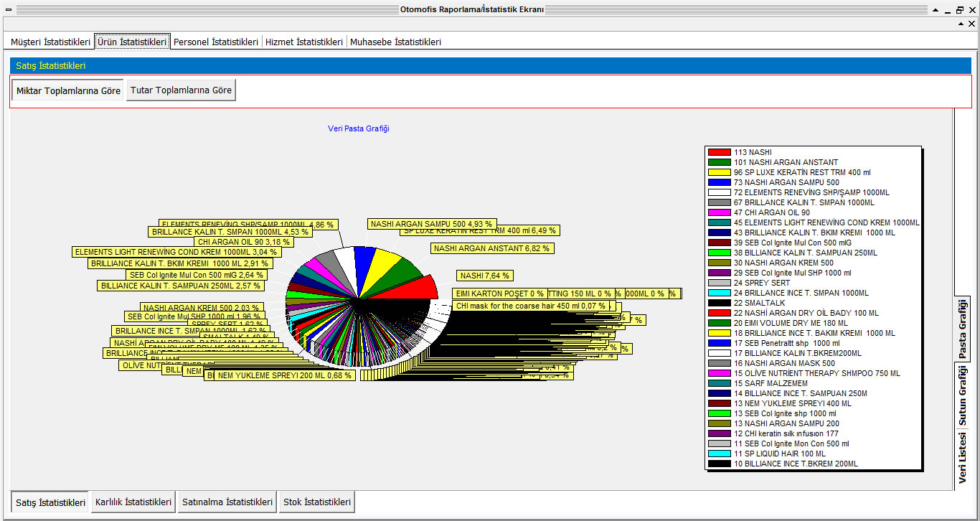Click black swatch for 22 SMALTALK

click(719, 303)
